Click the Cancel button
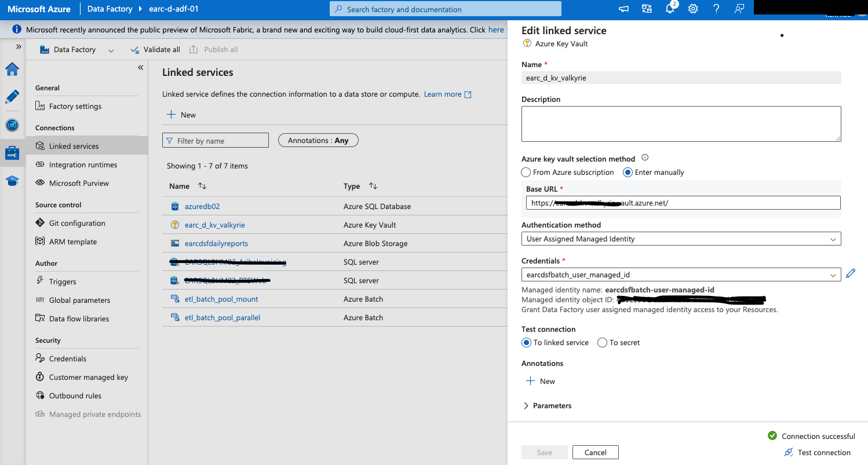 595,452
